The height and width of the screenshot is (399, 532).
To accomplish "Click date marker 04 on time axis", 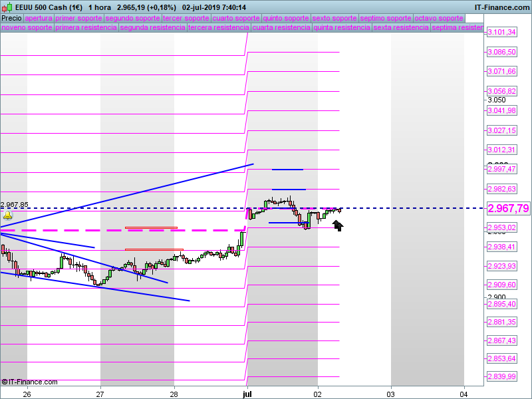I will (464, 394).
